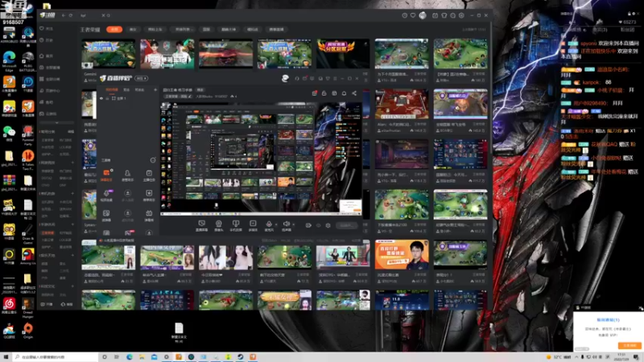Open the favorites heart icon in Huya header

tap(413, 15)
